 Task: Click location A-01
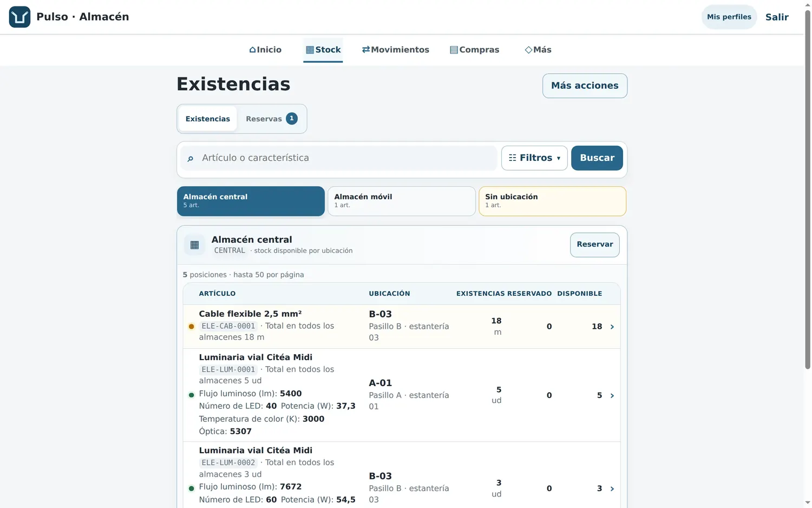point(380,383)
